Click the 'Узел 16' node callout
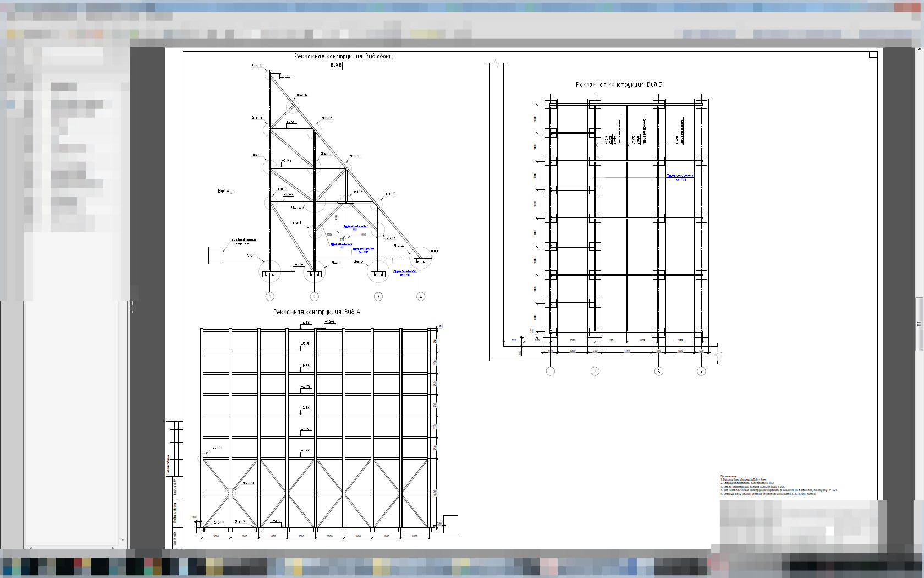 [x=302, y=95]
